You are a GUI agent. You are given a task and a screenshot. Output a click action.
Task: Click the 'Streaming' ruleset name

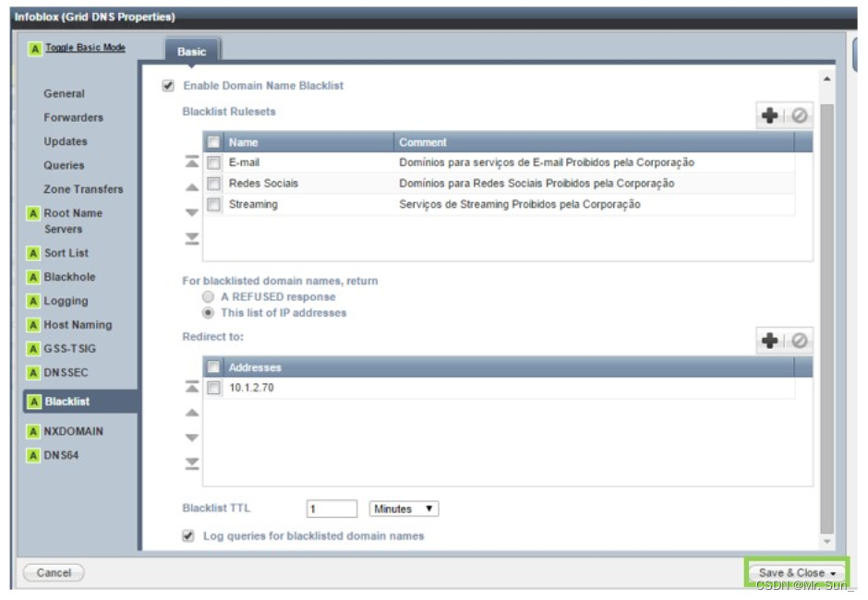coord(254,204)
